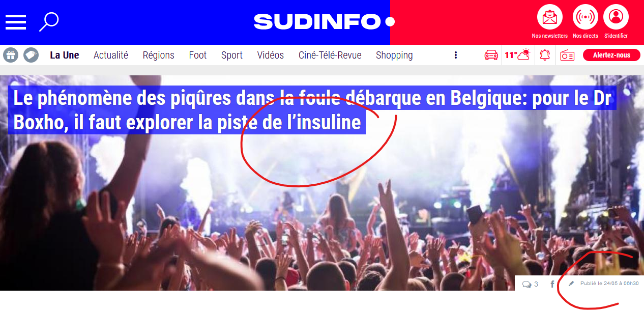
Task: Share article via Facebook icon
Action: [552, 284]
